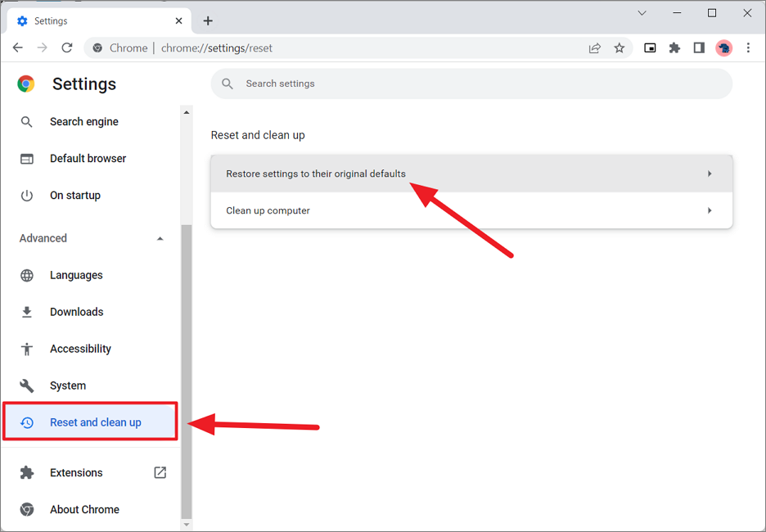Click the share page icon in address bar
The height and width of the screenshot is (532, 766).
[595, 48]
